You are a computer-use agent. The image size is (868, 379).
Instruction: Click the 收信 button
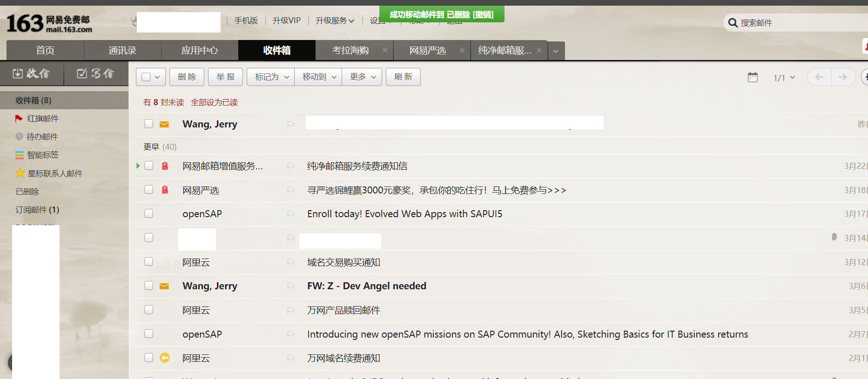[32, 73]
